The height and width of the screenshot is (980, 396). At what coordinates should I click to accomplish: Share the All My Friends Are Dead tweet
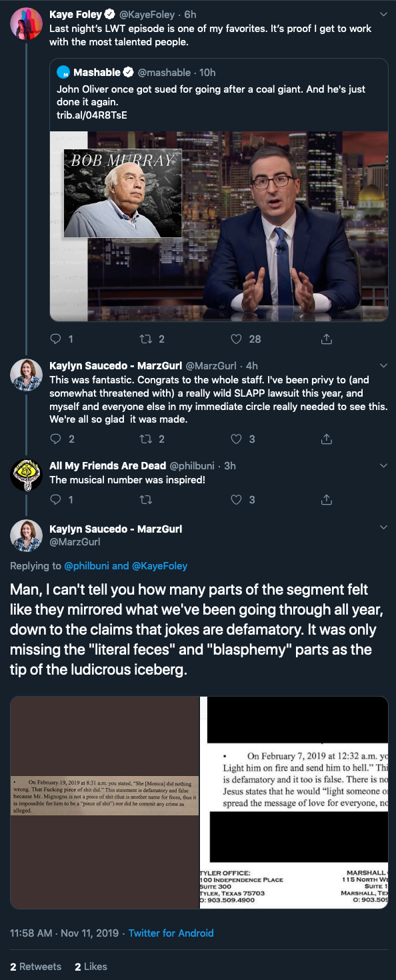(327, 499)
